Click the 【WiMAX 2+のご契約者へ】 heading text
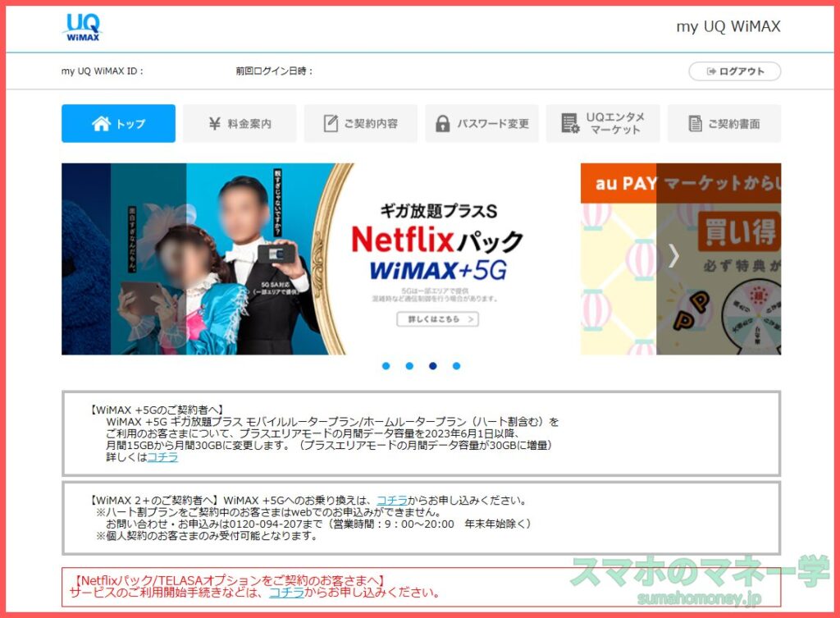 pyautogui.click(x=154, y=501)
